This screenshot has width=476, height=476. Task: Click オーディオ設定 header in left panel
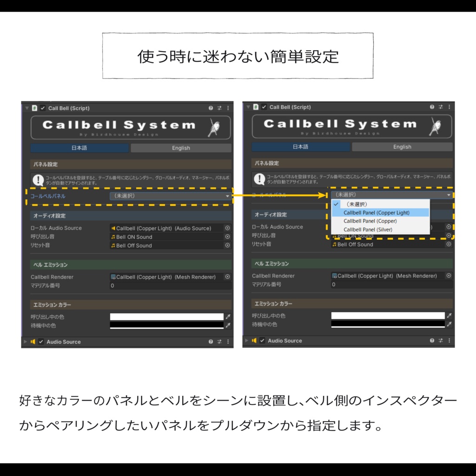point(131,216)
